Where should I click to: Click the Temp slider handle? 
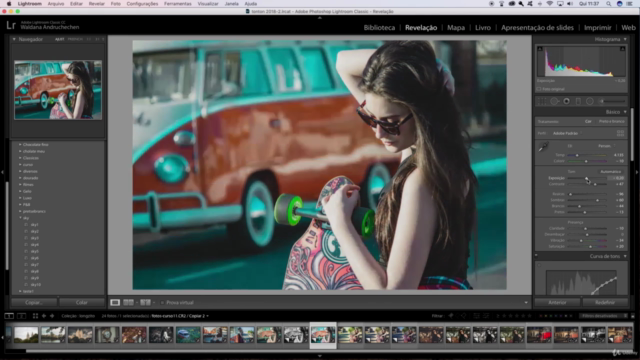tap(577, 155)
